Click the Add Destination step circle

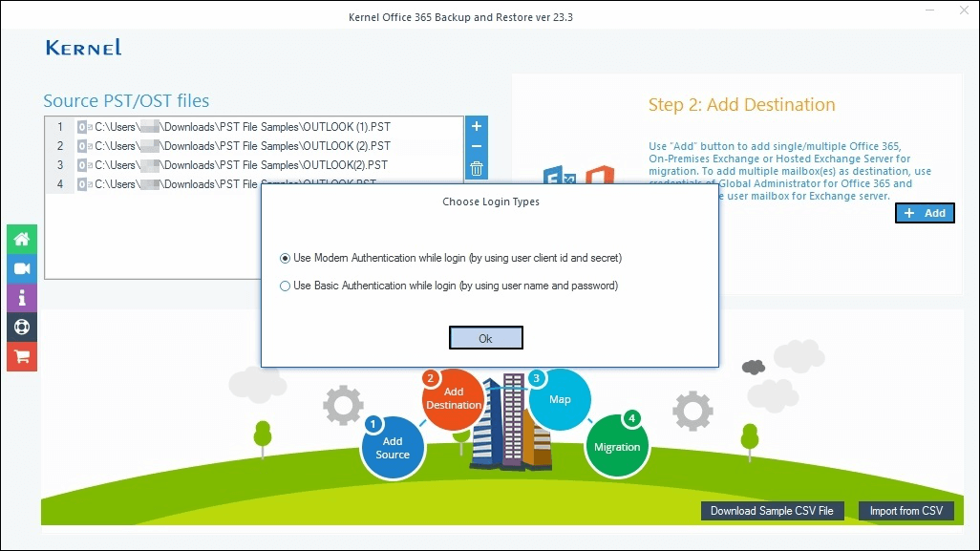point(453,398)
